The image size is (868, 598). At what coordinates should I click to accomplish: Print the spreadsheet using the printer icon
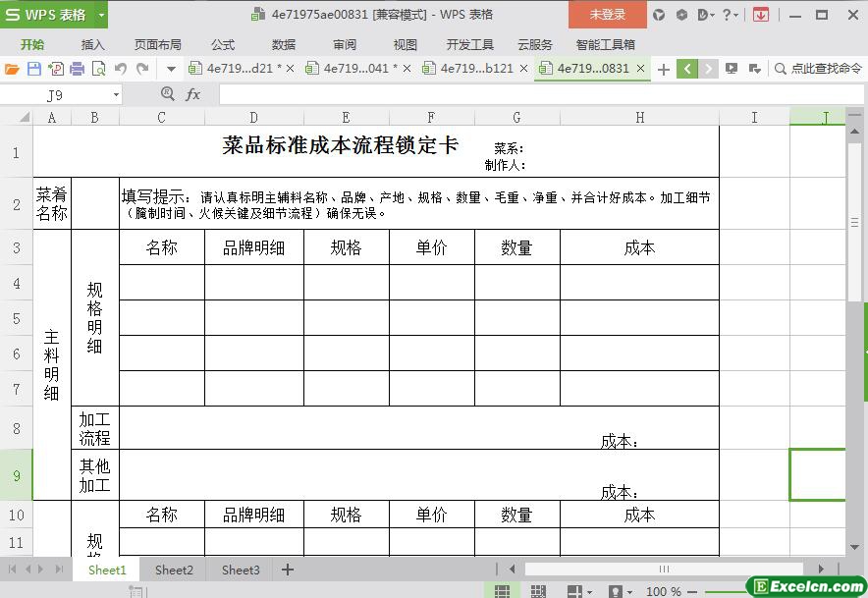[77, 69]
